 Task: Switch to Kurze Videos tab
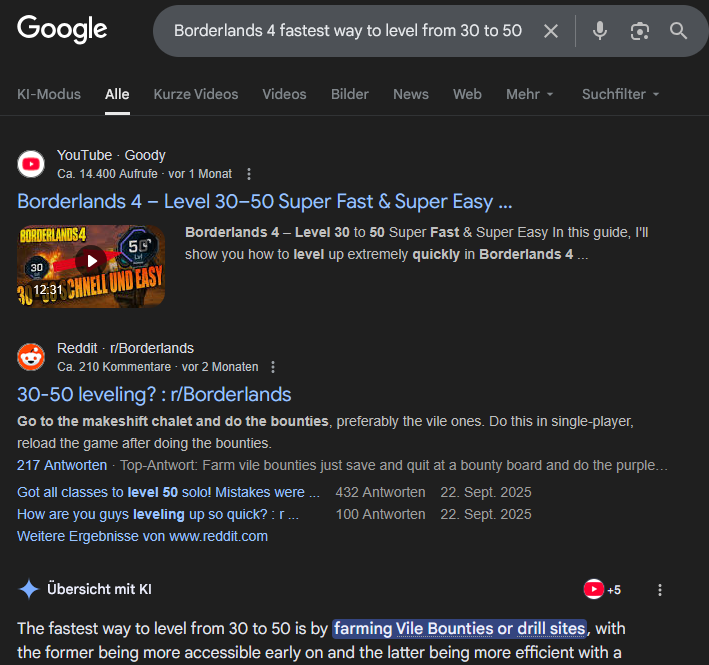196,94
